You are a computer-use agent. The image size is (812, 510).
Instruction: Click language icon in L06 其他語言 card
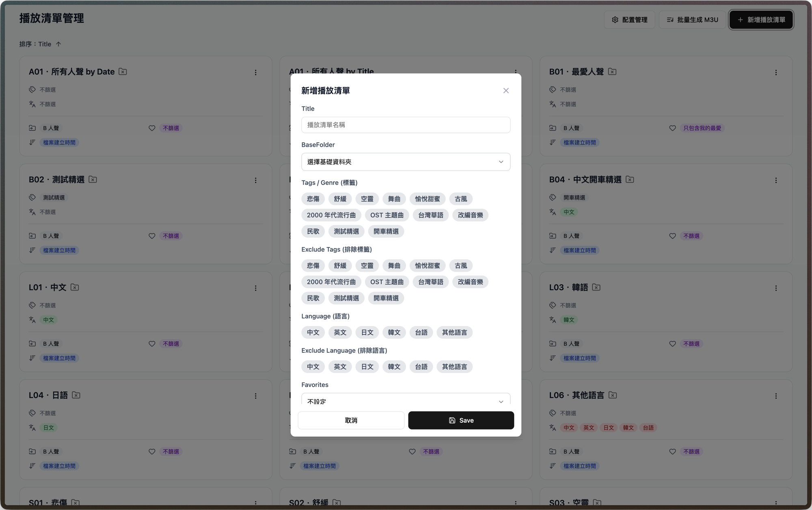553,427
